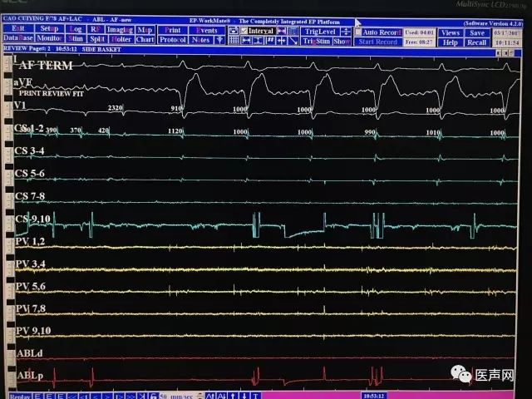Click the funnel filter icon beside Notes

pos(219,40)
